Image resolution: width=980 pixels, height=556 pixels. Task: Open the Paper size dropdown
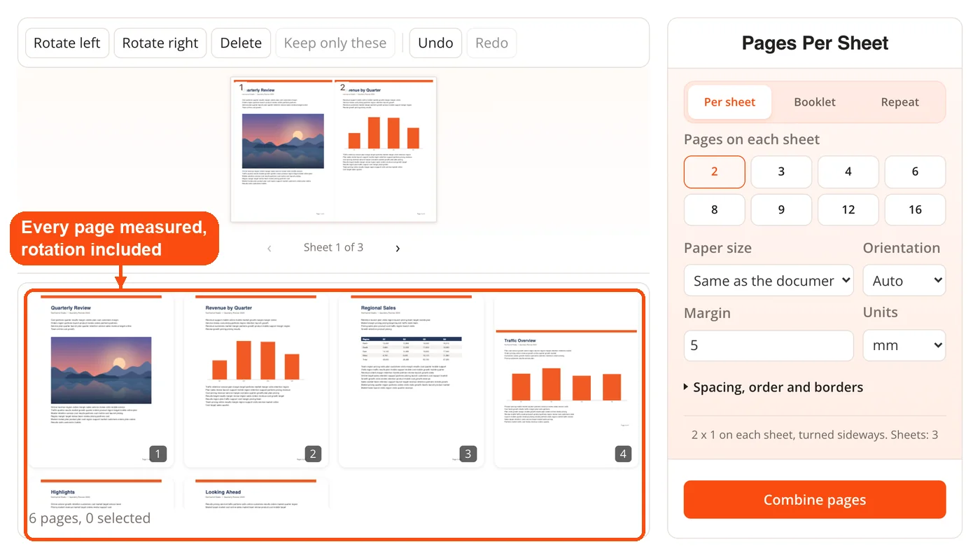point(769,280)
